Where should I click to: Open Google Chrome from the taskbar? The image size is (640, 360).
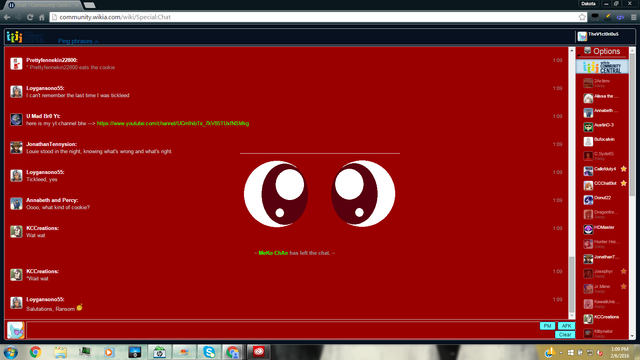[35, 352]
